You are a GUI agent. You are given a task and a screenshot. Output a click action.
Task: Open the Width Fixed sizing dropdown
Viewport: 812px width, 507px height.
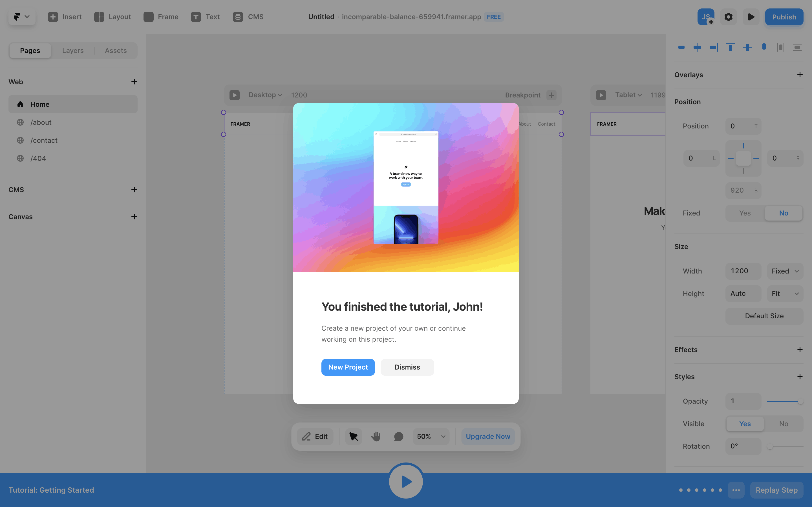[785, 271]
